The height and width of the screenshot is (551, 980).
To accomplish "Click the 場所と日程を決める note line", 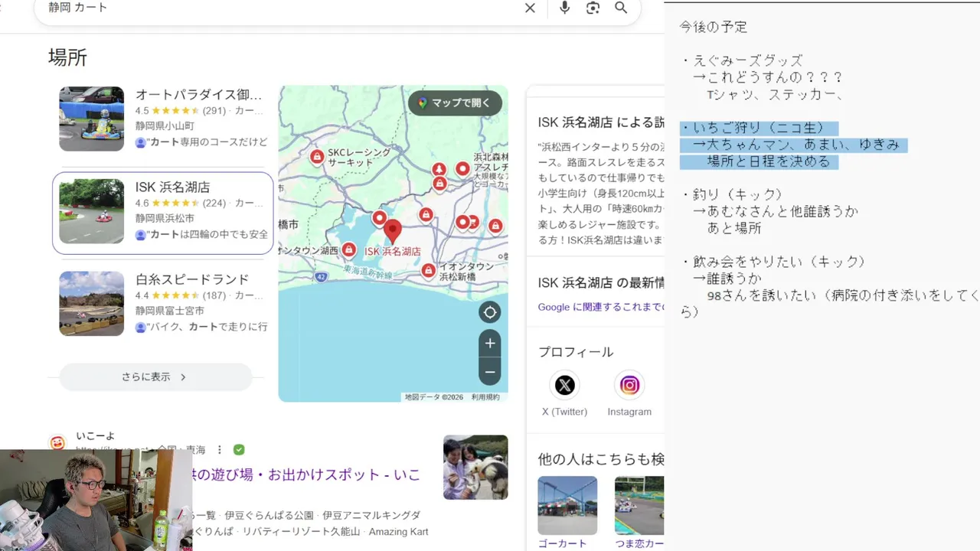I will (x=769, y=162).
